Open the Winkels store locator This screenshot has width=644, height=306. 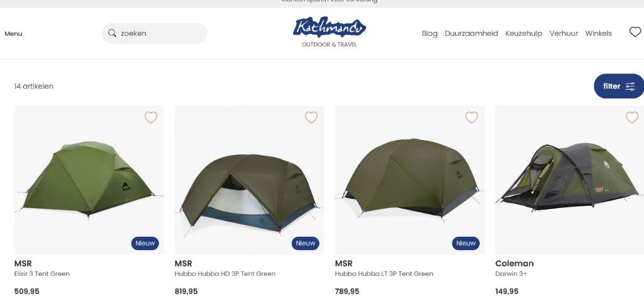click(599, 34)
